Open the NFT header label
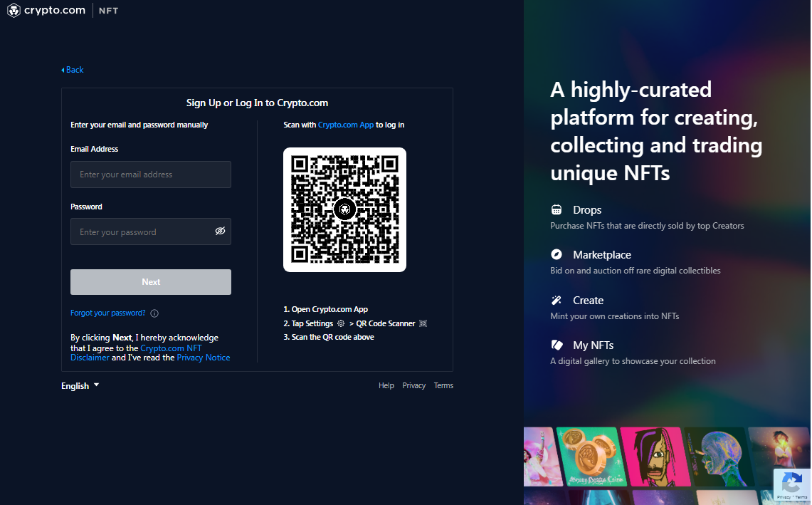 [x=108, y=11]
